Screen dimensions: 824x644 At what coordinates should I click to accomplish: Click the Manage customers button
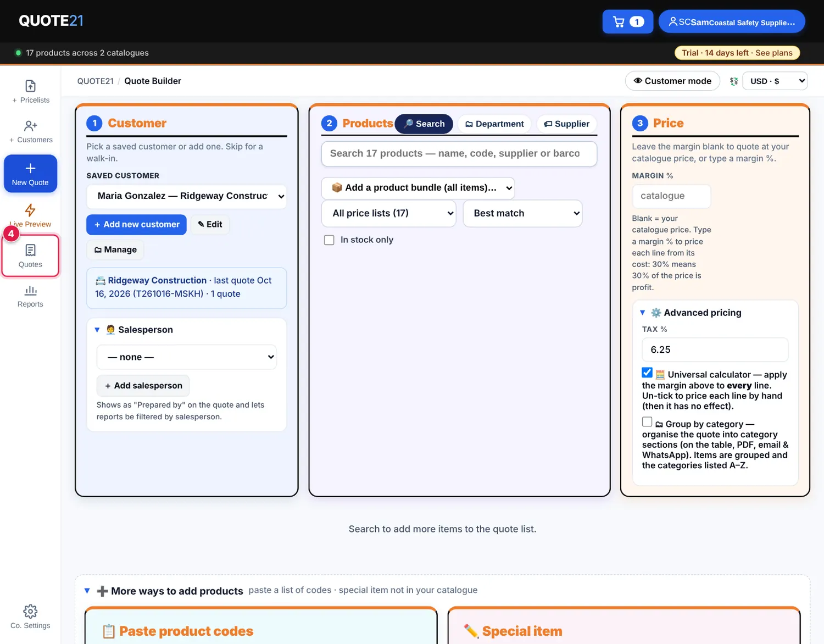[x=115, y=249]
